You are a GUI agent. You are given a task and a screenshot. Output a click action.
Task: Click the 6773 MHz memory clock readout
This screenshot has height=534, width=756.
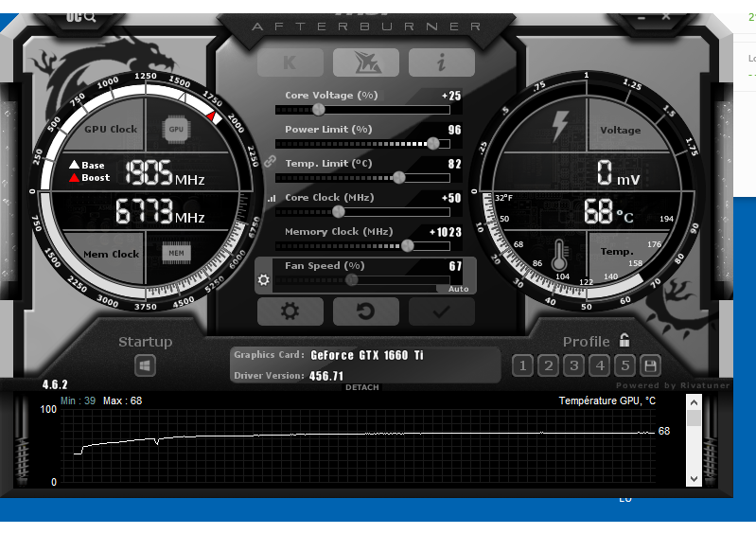click(x=160, y=211)
